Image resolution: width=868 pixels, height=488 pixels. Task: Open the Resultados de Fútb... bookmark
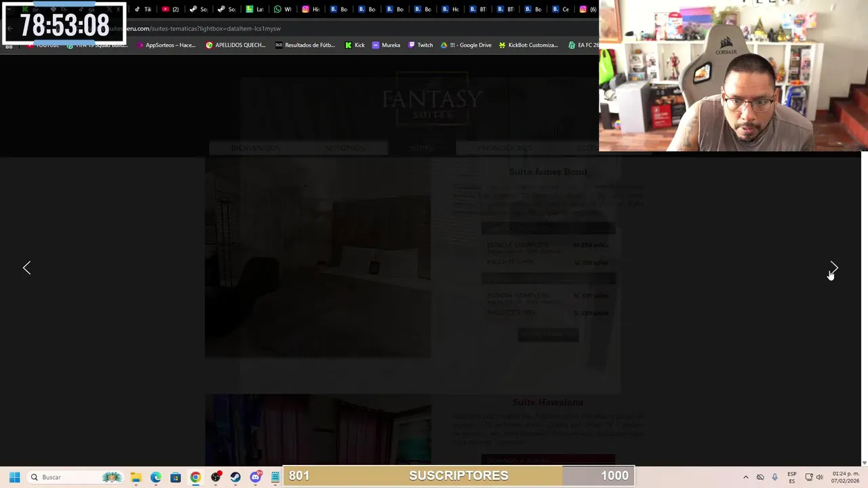[305, 45]
